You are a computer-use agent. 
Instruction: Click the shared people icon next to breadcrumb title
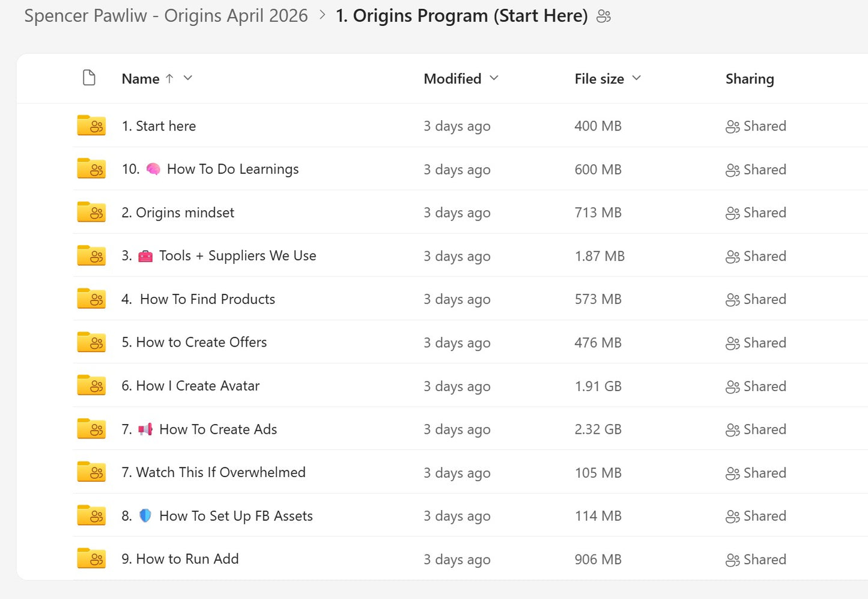604,16
